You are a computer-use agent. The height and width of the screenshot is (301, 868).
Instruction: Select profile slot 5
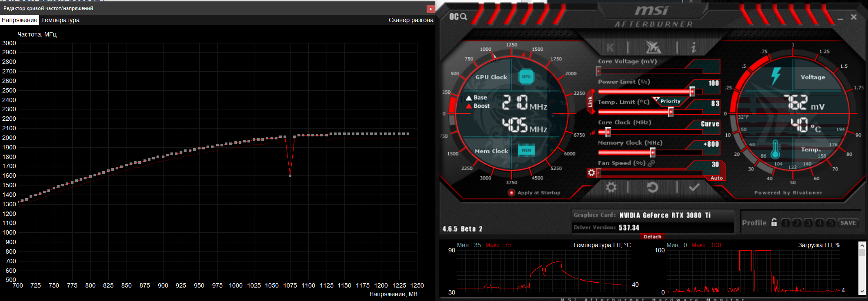pyautogui.click(x=831, y=223)
